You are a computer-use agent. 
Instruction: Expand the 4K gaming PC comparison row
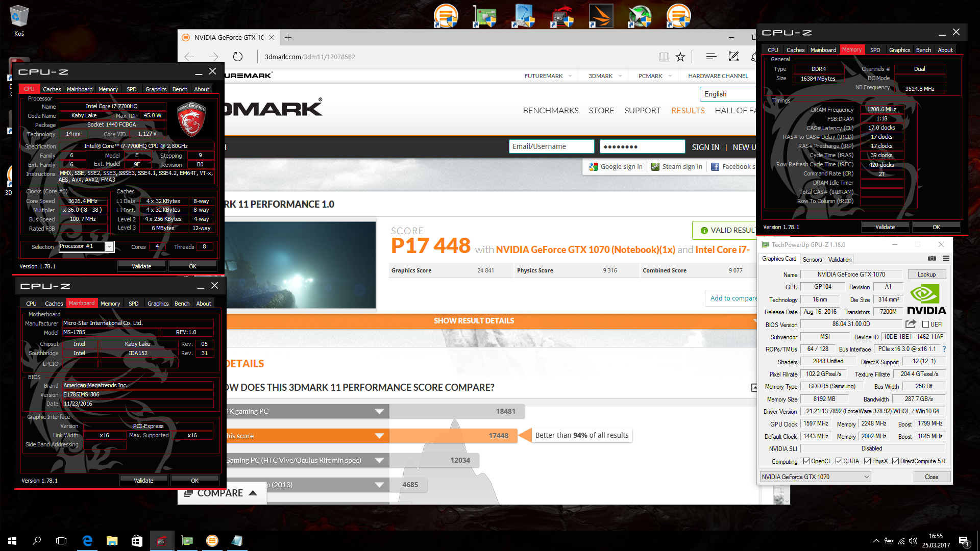(x=379, y=411)
